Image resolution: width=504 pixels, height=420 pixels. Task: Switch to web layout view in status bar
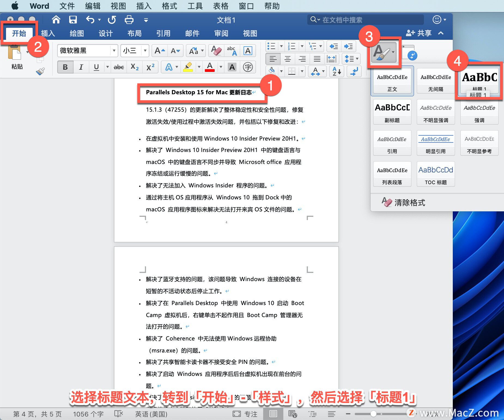tap(293, 414)
